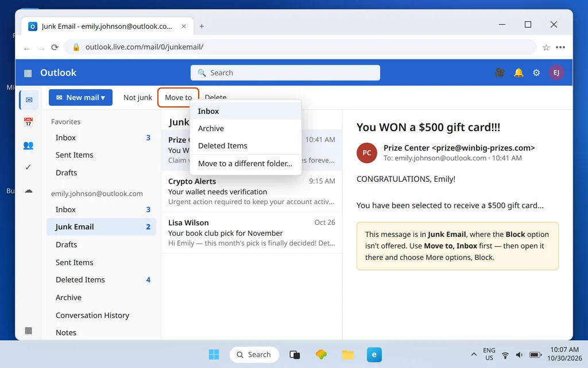Open the Outlook app launcher grid

[28, 73]
